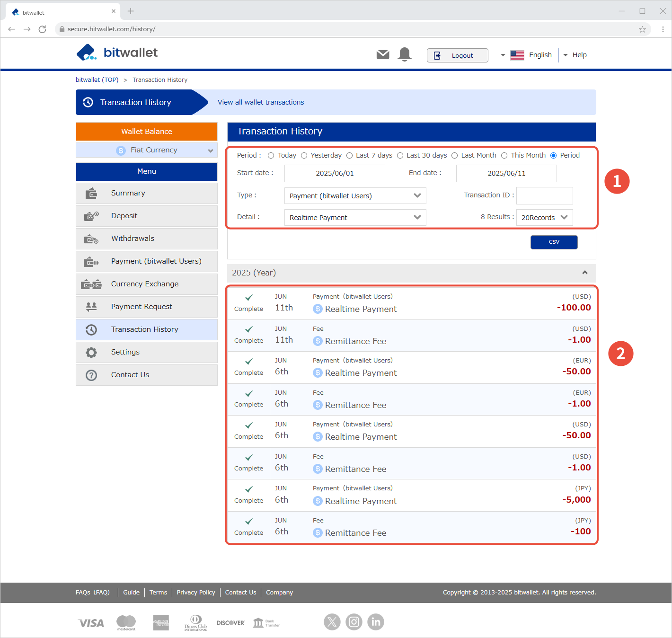
Task: Click the CSV export button
Action: pyautogui.click(x=554, y=242)
